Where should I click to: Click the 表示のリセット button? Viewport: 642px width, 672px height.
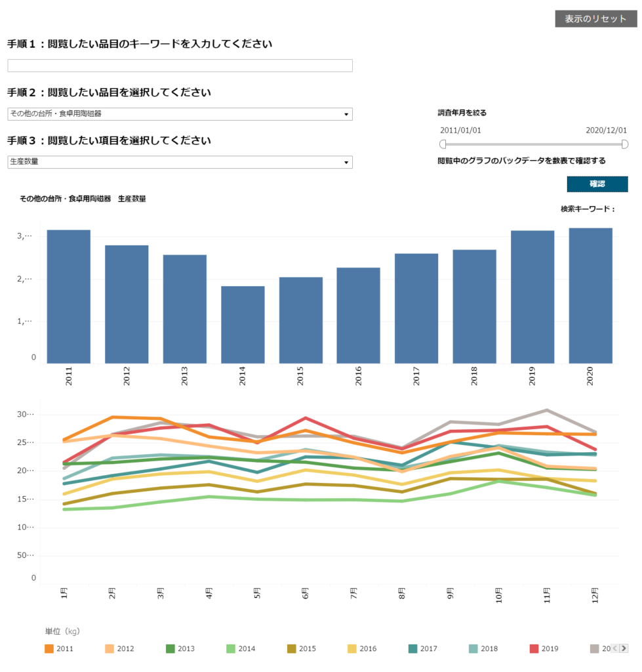click(595, 19)
